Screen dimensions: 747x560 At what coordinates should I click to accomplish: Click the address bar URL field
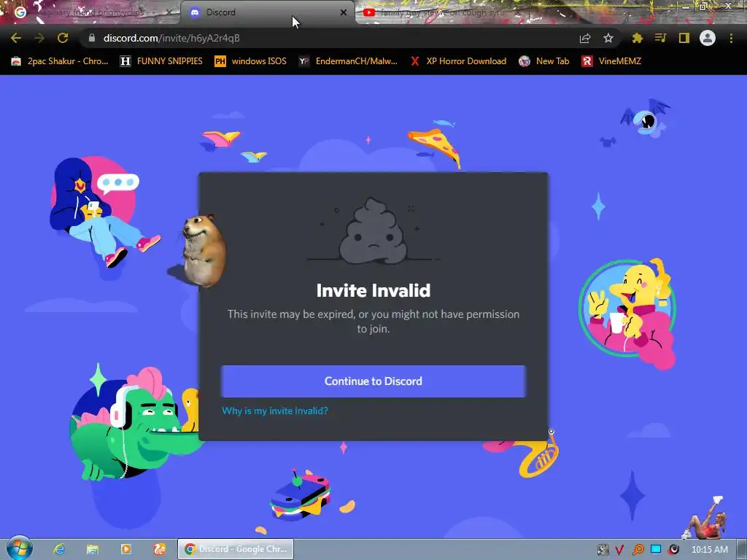[333, 38]
